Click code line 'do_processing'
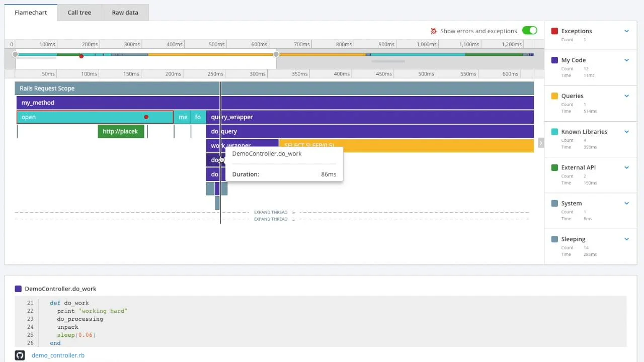 click(80, 319)
